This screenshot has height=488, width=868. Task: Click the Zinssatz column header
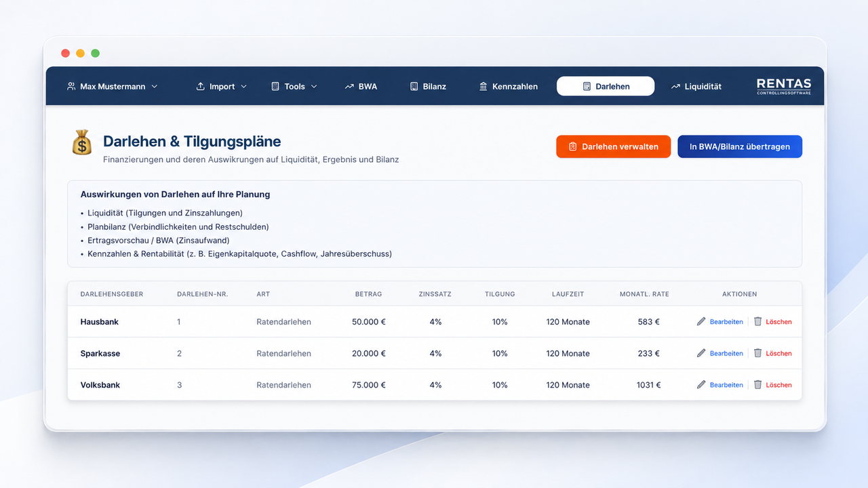click(435, 294)
